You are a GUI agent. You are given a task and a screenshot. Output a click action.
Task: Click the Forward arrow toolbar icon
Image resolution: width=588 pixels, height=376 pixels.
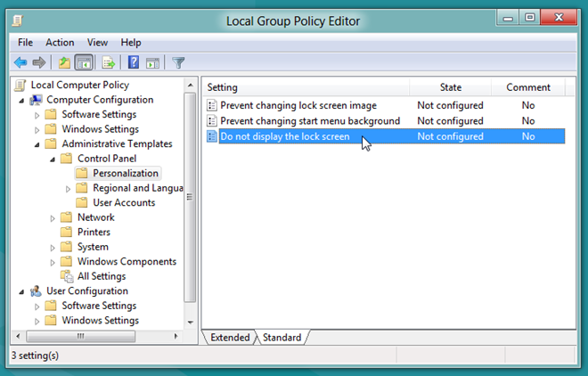click(x=39, y=62)
